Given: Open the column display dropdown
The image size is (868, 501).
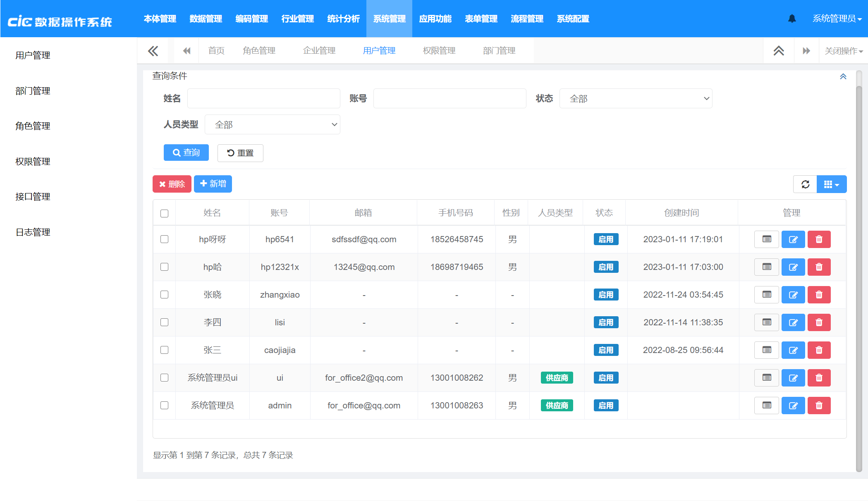Looking at the screenshot, I should coord(831,184).
